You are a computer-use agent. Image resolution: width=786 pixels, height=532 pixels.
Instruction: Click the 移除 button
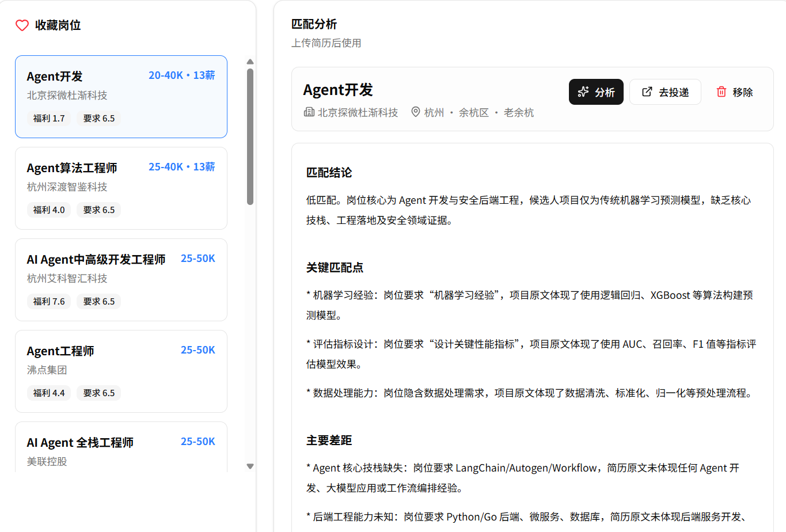click(734, 92)
